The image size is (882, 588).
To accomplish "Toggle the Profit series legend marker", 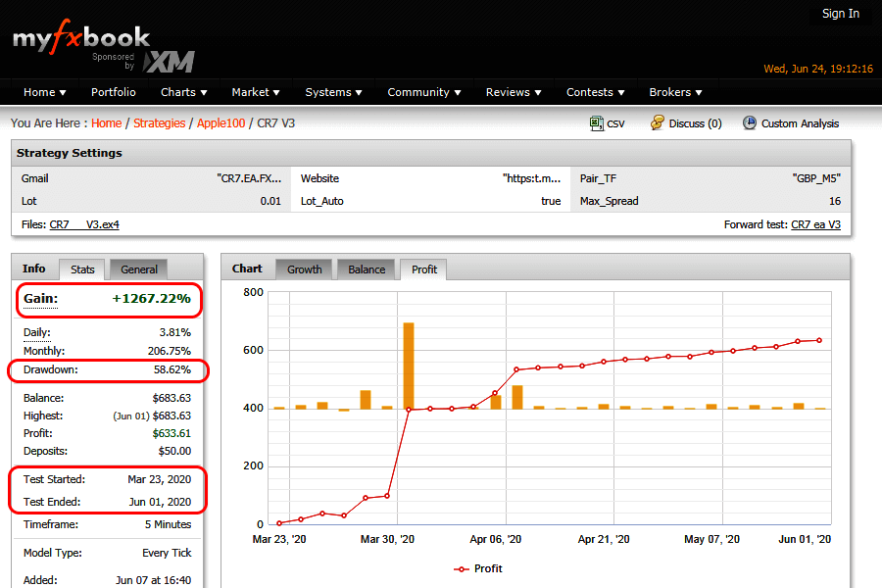I will [x=462, y=568].
